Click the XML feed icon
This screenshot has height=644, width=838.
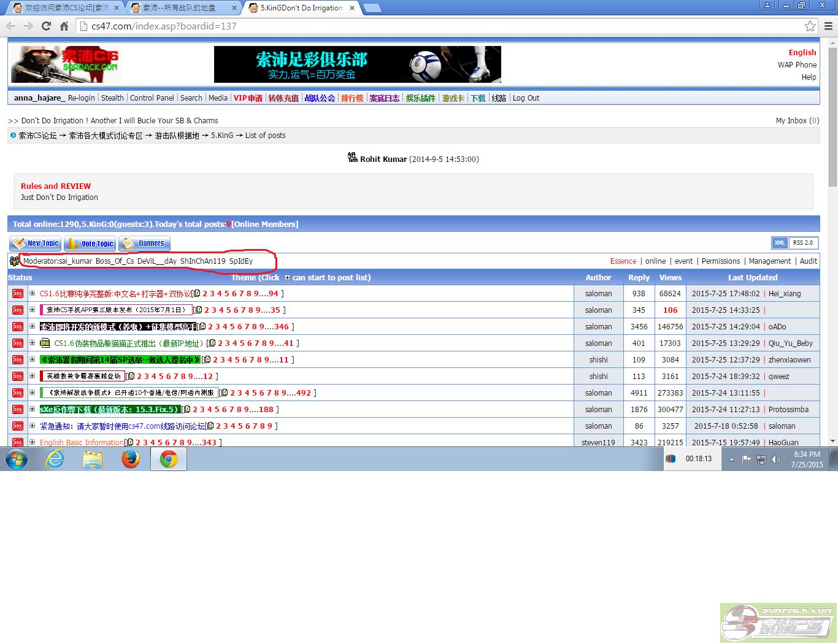[x=780, y=243]
